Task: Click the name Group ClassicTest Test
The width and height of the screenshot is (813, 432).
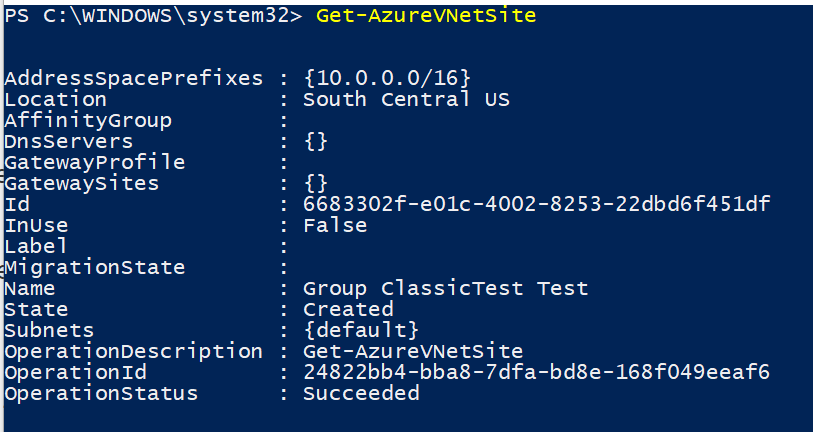Action: click(445, 289)
